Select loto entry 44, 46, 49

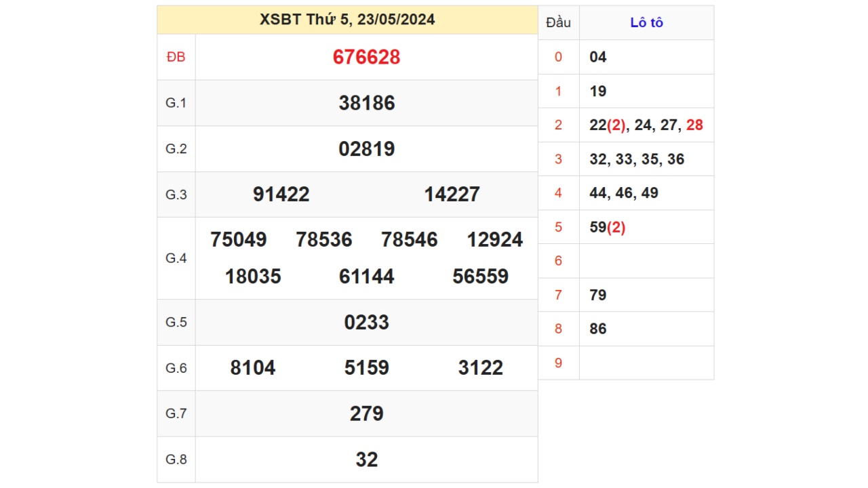(x=624, y=193)
